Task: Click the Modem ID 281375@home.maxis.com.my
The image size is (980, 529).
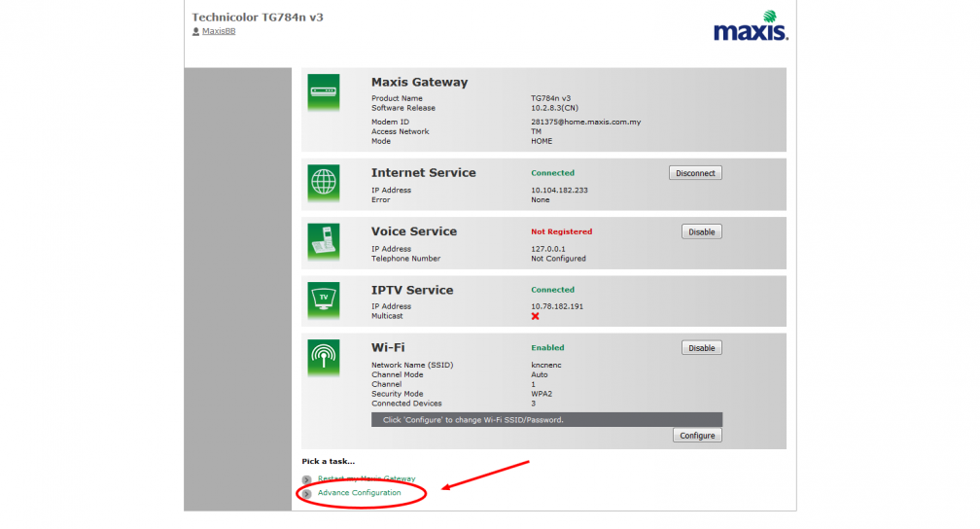Action: point(585,122)
